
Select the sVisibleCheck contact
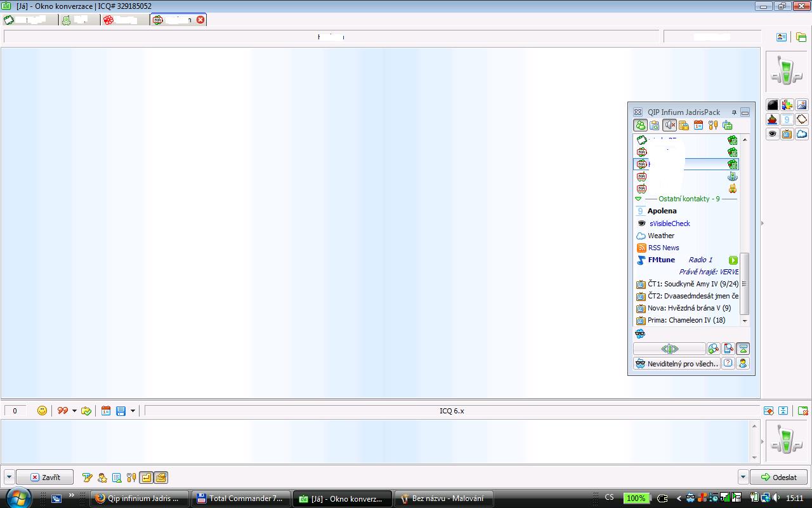click(686, 224)
